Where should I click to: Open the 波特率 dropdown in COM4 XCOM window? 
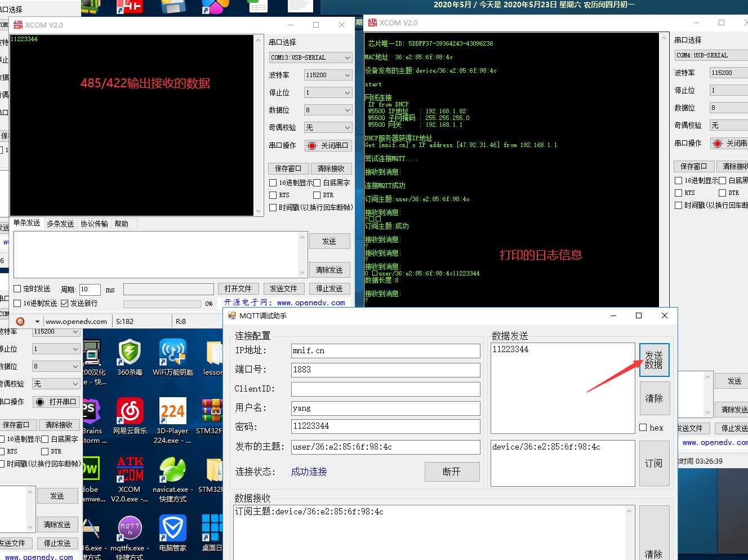point(729,73)
